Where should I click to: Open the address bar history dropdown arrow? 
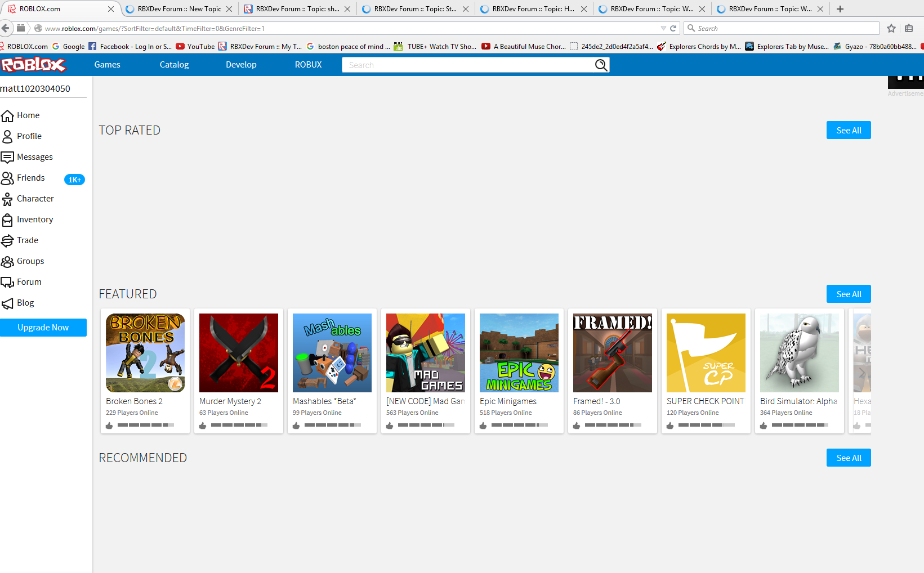663,28
